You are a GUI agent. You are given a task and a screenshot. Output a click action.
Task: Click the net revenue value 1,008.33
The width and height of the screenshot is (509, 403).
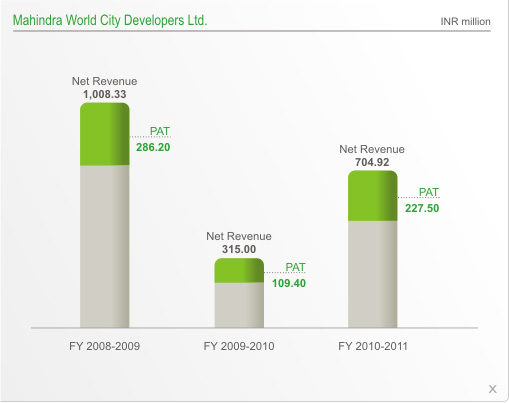105,94
